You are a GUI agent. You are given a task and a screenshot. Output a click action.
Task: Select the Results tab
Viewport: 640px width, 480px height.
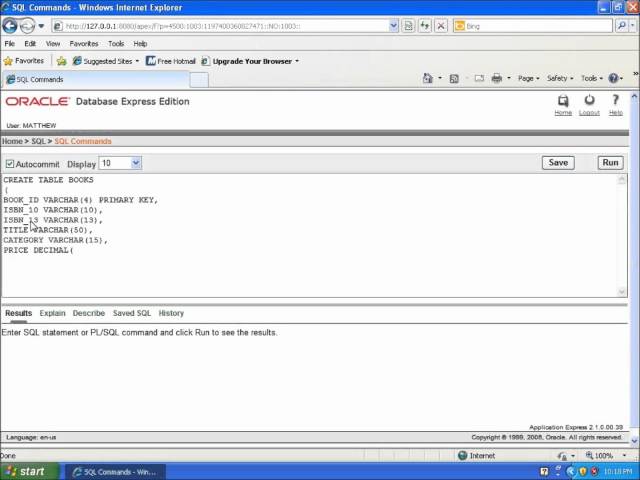18,313
